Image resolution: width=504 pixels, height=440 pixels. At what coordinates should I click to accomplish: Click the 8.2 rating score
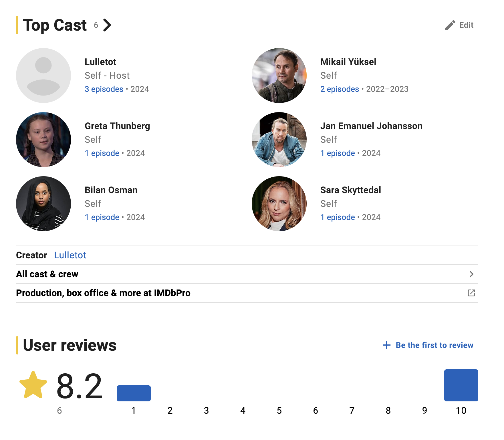click(80, 386)
